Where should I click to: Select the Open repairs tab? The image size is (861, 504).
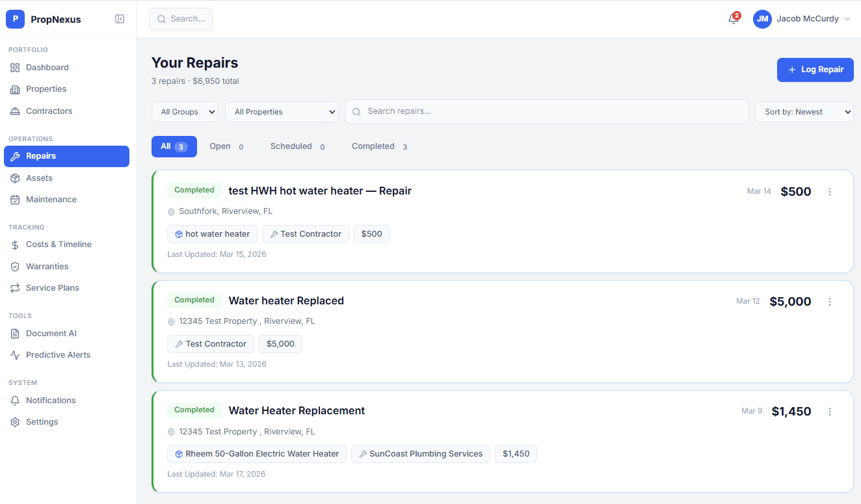coord(226,146)
